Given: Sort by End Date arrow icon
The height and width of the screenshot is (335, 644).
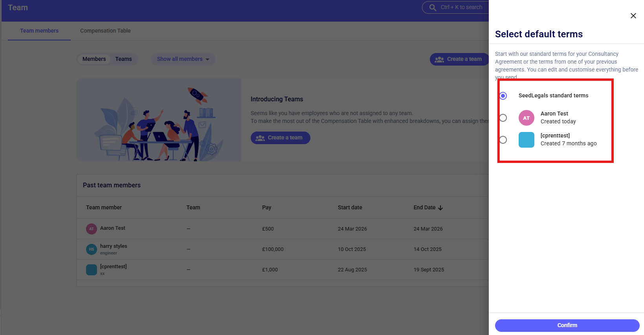Looking at the screenshot, I should pos(440,208).
